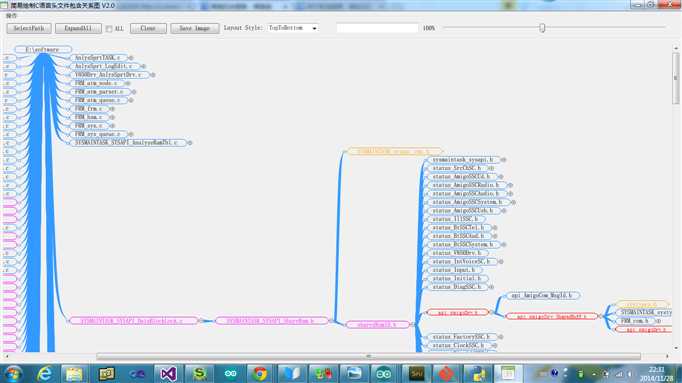
Task: Select the yellow node above sysmaintask_sysapi.h
Action: (394, 151)
